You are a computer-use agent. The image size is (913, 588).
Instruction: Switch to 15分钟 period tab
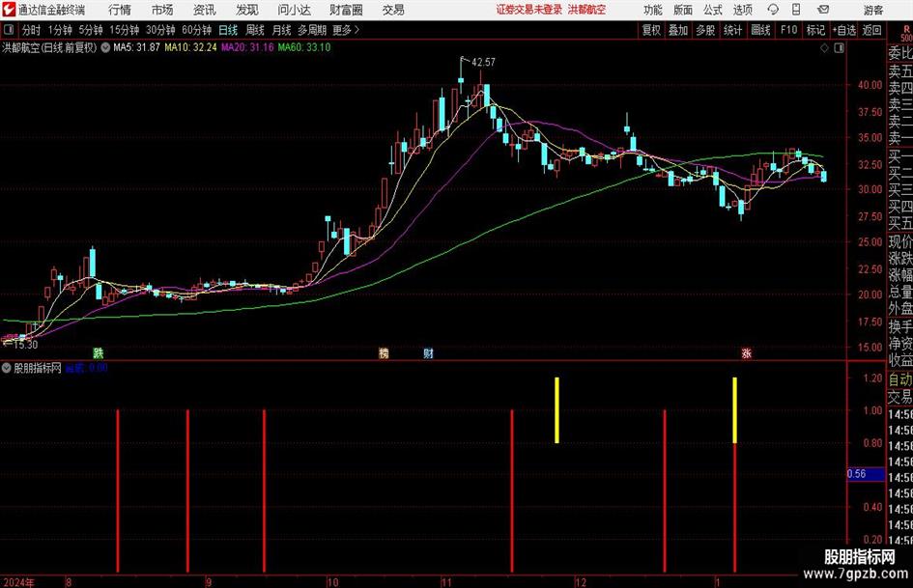click(125, 30)
